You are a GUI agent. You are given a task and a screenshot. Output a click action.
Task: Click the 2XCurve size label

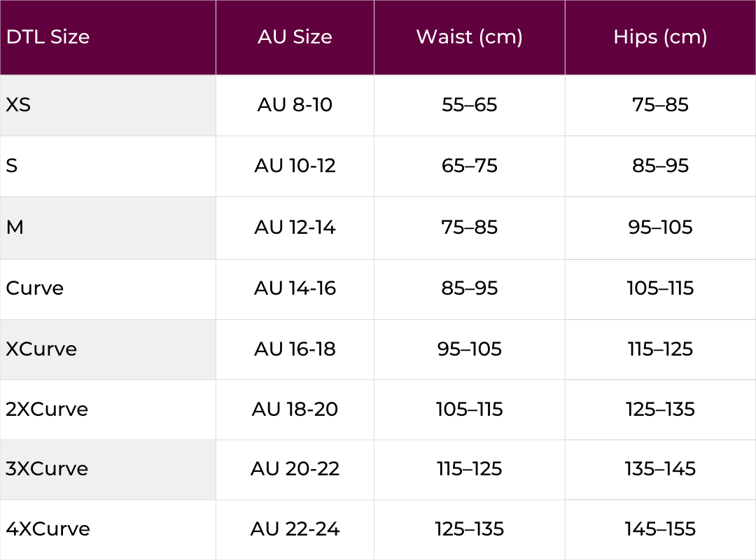(47, 409)
